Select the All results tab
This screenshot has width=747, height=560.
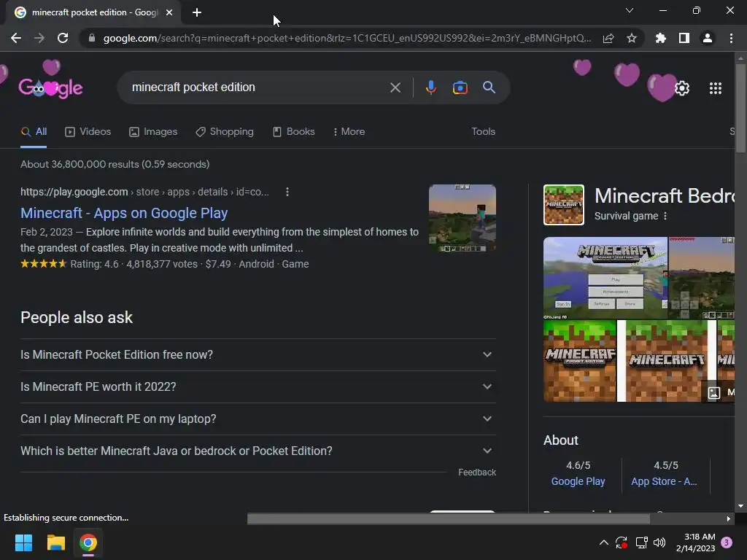coord(34,131)
